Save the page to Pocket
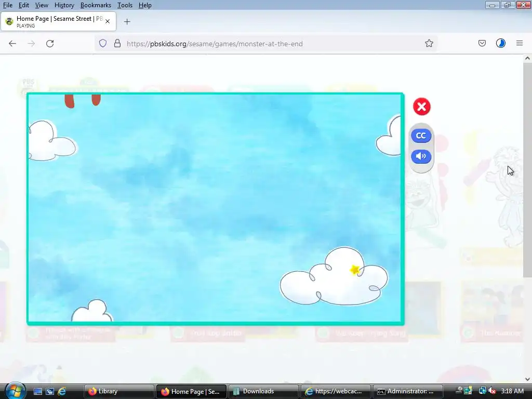This screenshot has width=532, height=399. (482, 44)
